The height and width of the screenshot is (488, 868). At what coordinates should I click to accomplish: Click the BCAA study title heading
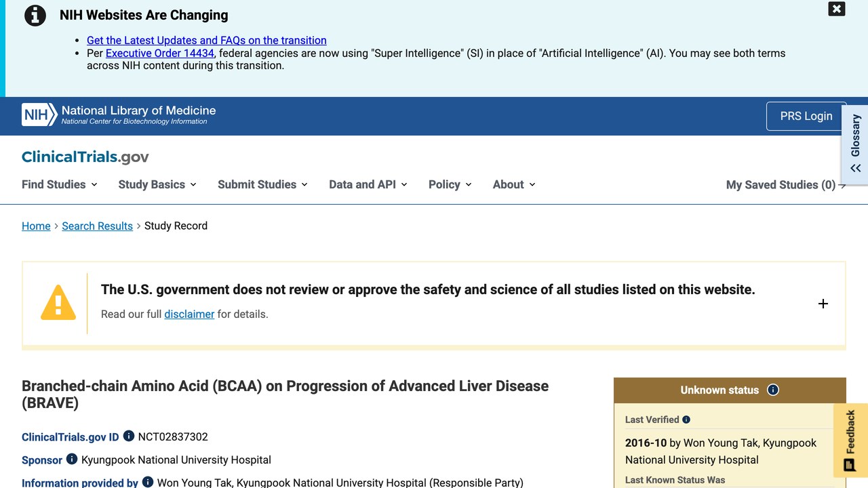pyautogui.click(x=285, y=394)
